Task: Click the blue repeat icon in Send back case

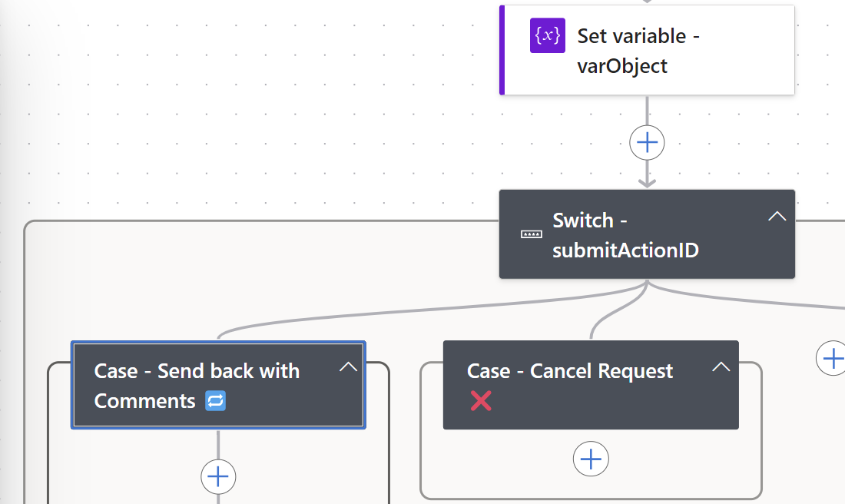Action: (x=215, y=401)
